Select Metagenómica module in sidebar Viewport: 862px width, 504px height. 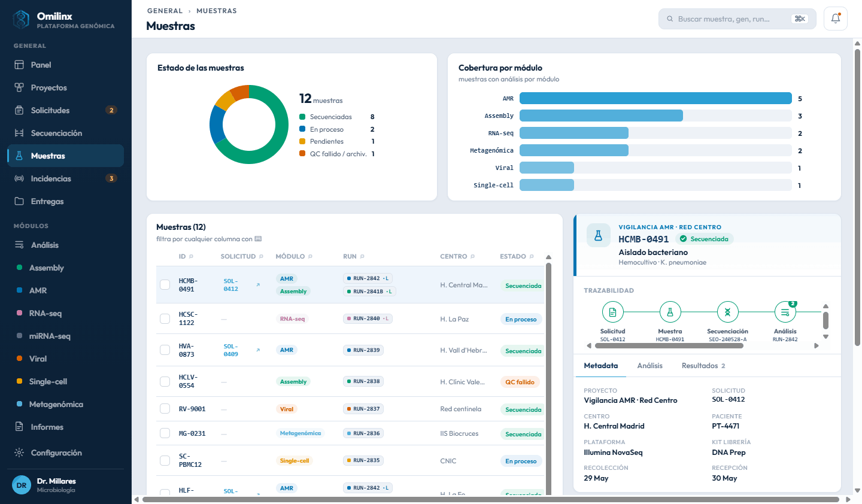66,404
